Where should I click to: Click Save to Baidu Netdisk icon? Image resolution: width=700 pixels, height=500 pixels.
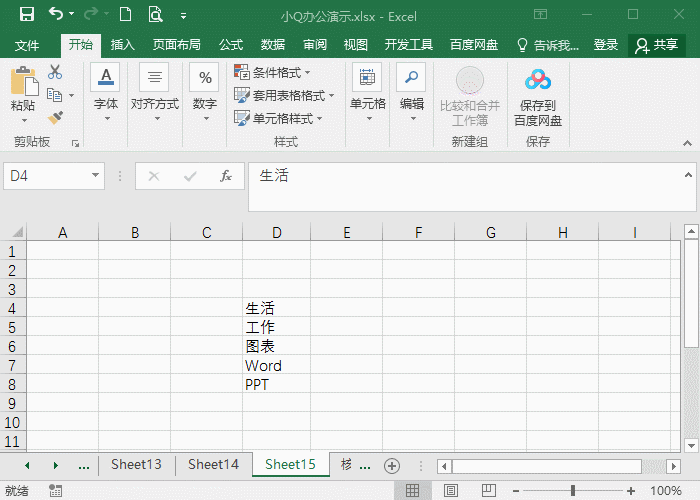tap(538, 98)
